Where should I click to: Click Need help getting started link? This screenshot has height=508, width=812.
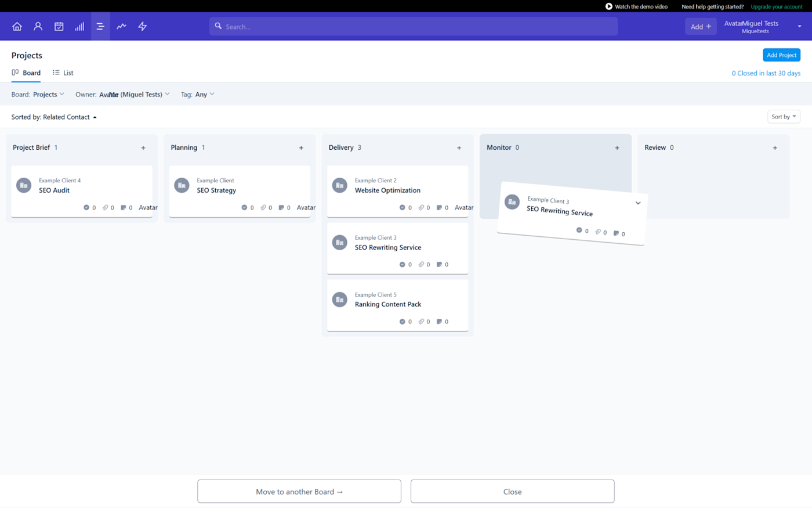(x=712, y=6)
